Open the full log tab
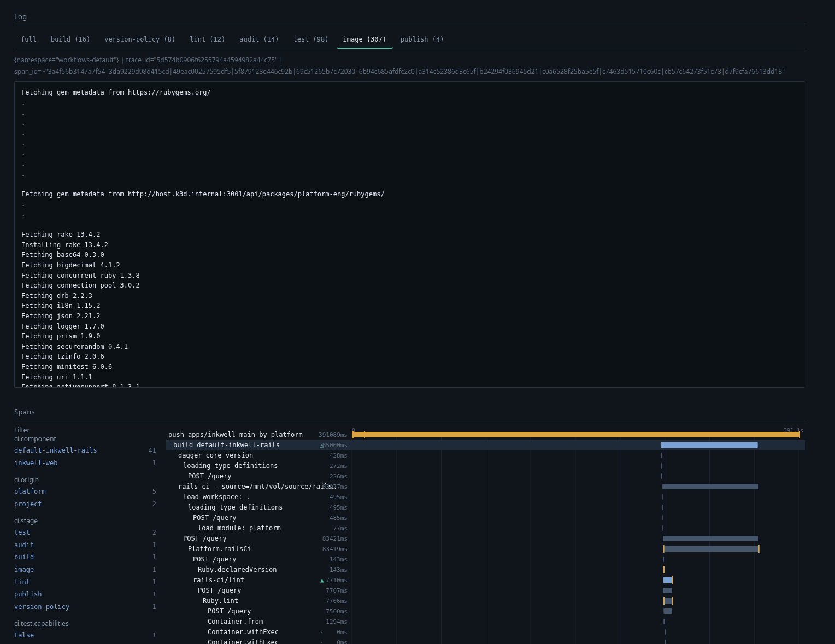The width and height of the screenshot is (835, 644). click(28, 39)
